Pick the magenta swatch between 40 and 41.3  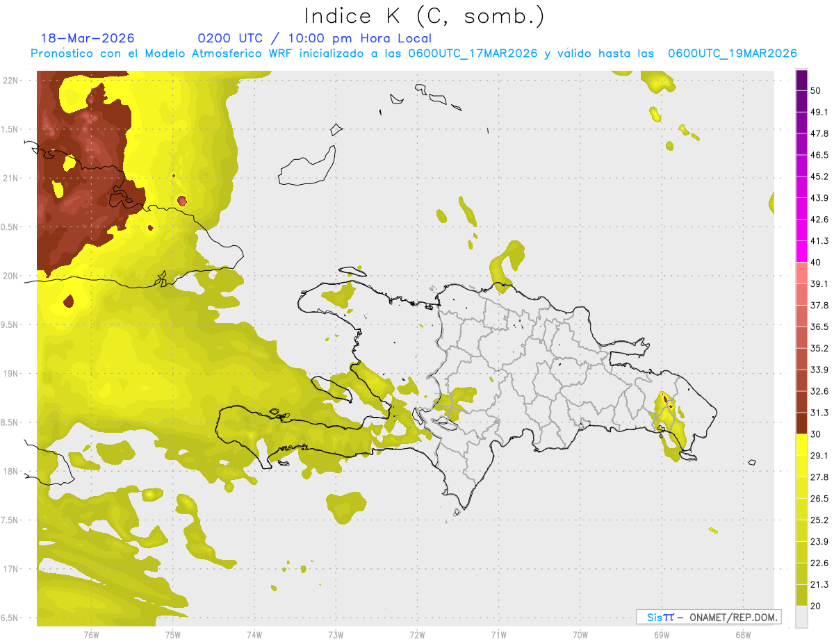[x=801, y=251]
